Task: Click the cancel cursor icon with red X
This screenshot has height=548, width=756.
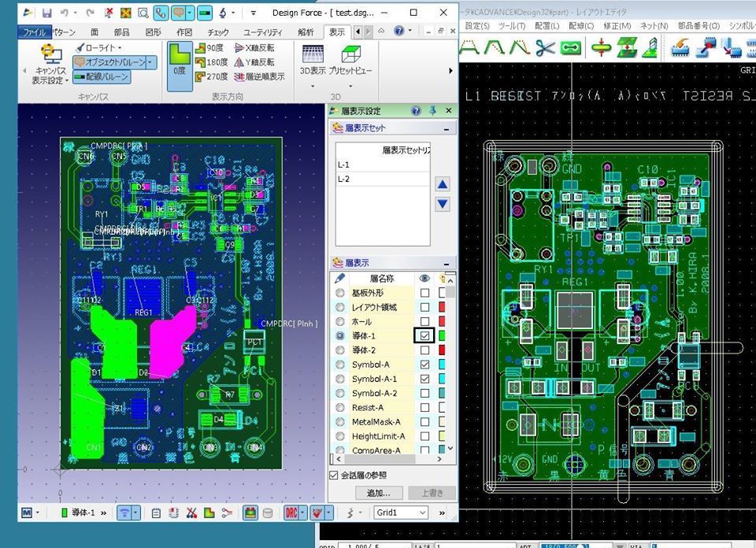Action: point(109,13)
